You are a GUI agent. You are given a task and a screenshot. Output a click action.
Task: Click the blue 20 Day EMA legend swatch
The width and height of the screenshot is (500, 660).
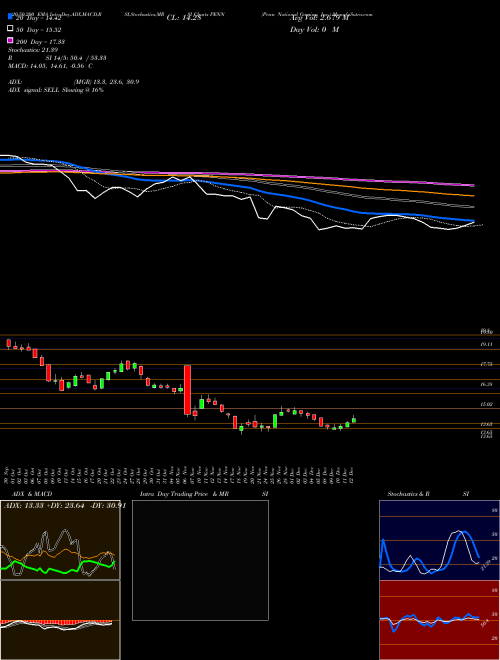click(x=10, y=16)
